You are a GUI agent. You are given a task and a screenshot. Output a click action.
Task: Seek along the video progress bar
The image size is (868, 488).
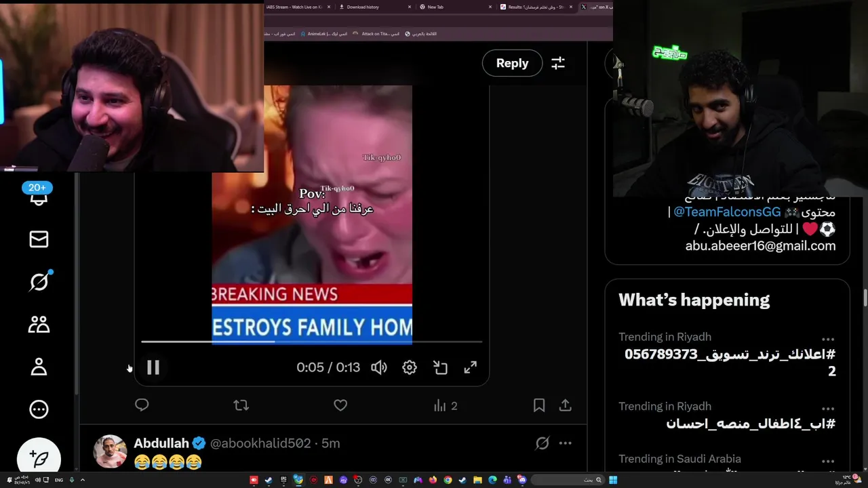pyautogui.click(x=312, y=342)
